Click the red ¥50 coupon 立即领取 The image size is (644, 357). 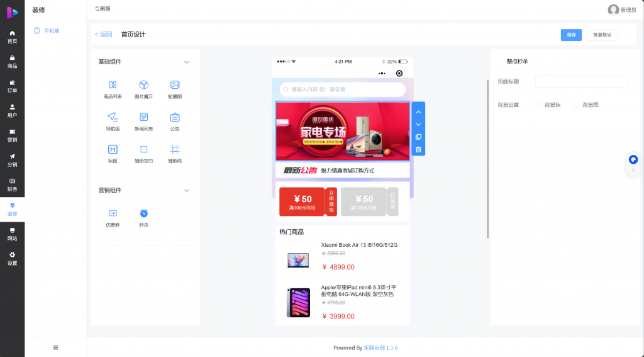point(308,201)
